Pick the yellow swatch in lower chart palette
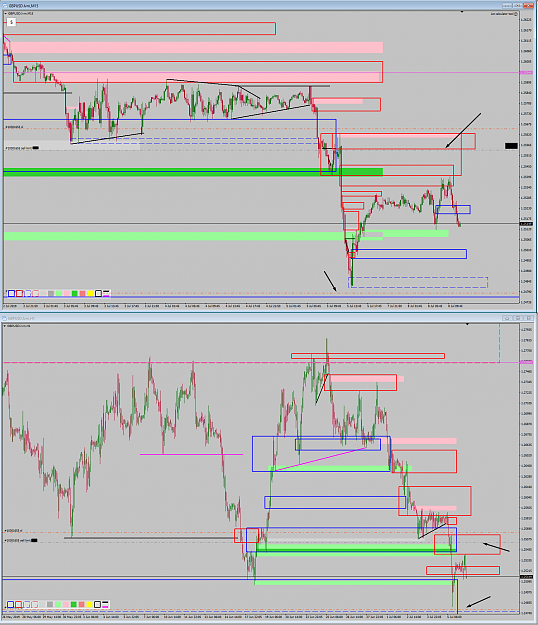The width and height of the screenshot is (538, 625). click(90, 604)
